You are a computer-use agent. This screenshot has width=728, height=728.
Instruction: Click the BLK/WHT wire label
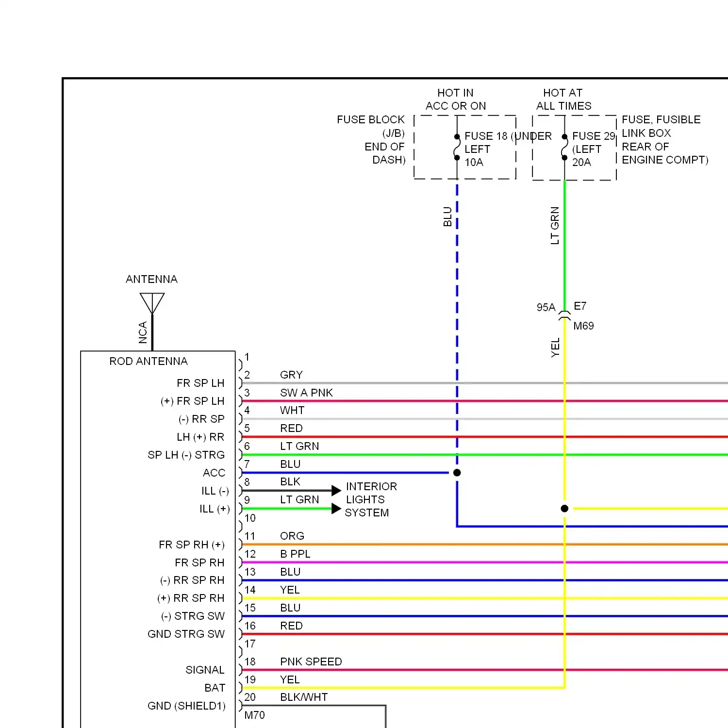[304, 697]
